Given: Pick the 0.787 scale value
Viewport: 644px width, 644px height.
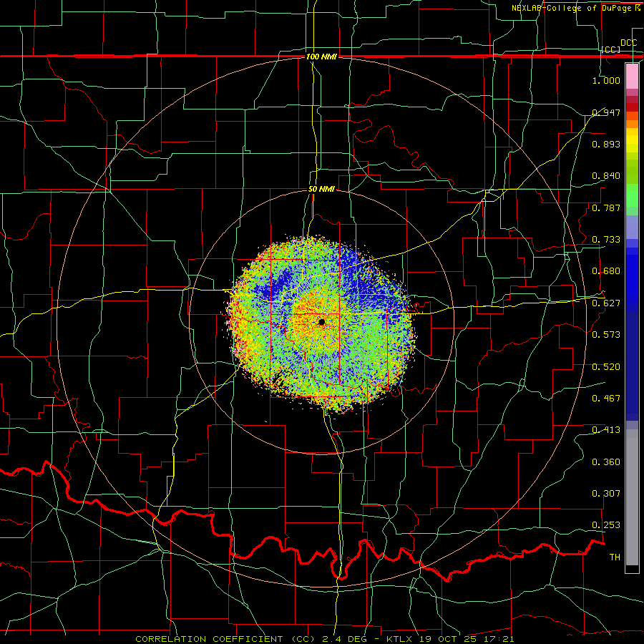Looking at the screenshot, I should [x=606, y=208].
